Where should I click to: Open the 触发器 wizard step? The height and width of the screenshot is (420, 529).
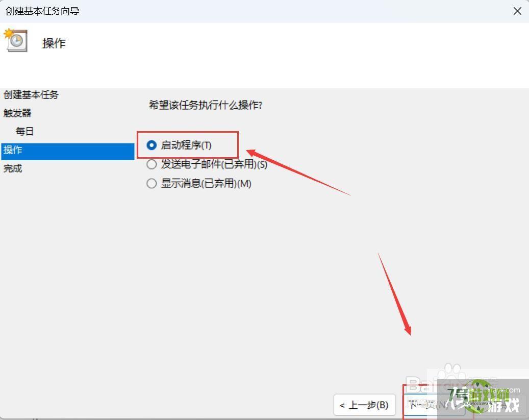click(17, 113)
